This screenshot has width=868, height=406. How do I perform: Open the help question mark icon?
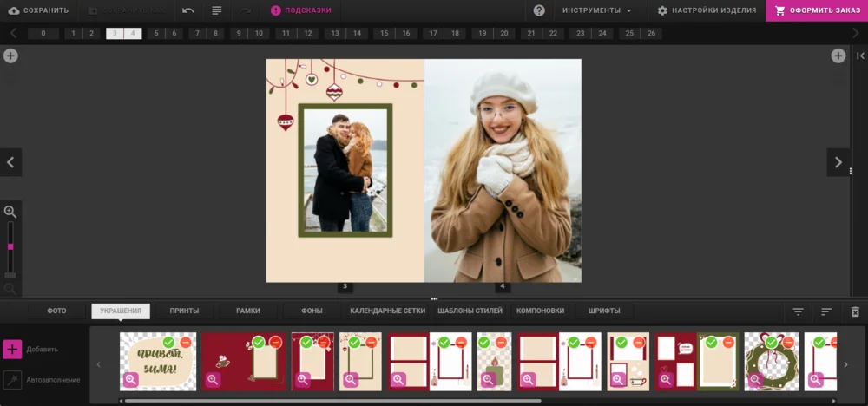539,10
